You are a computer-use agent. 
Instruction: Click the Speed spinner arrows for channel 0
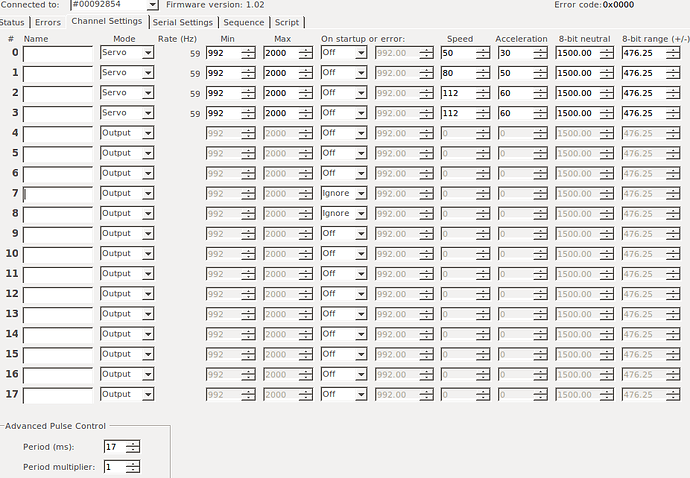pyautogui.click(x=483, y=53)
